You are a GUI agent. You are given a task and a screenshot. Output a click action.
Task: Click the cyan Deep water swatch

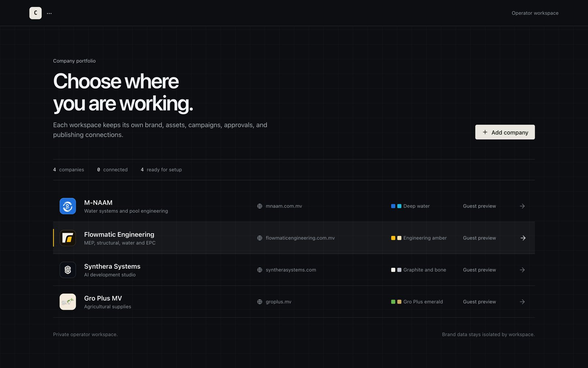coord(399,206)
